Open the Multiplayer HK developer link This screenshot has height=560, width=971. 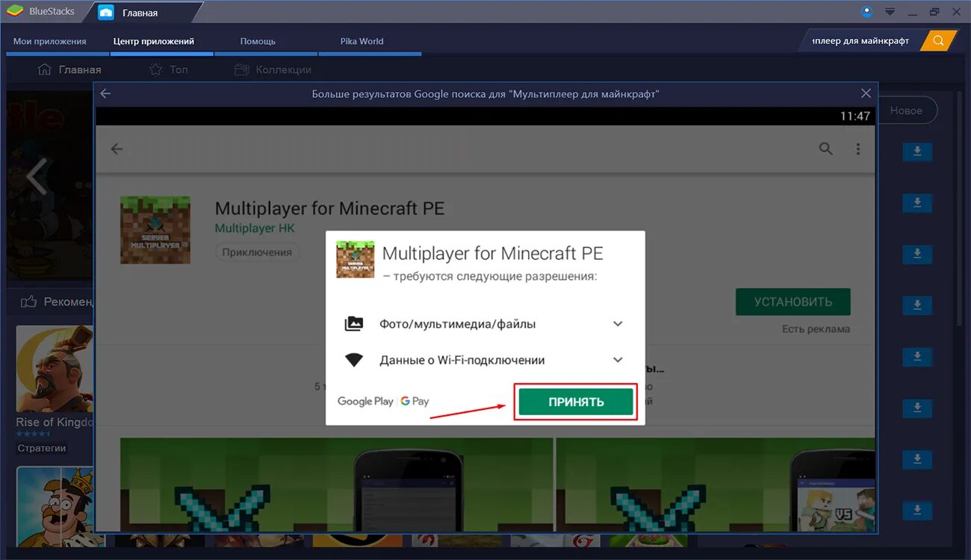tap(255, 228)
